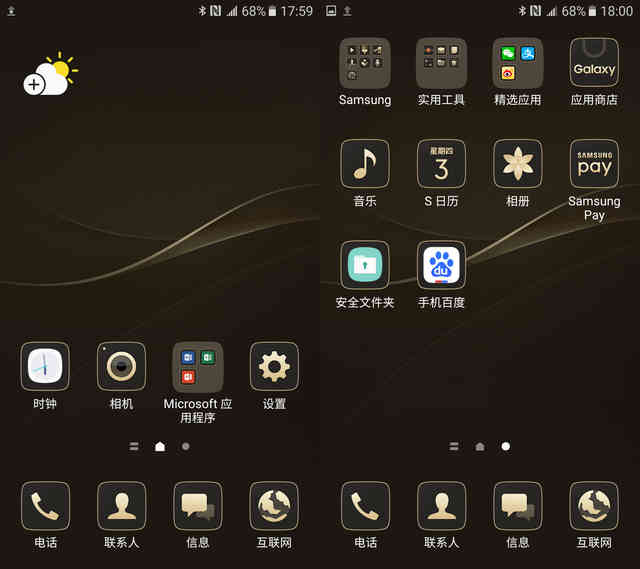
Task: Tap second page dot on left screen
Action: point(186,447)
